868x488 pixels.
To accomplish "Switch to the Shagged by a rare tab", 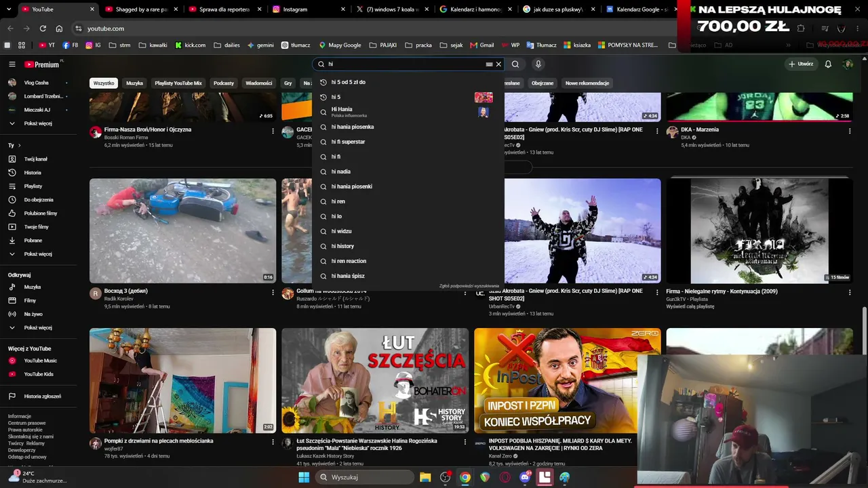I will 141,9.
